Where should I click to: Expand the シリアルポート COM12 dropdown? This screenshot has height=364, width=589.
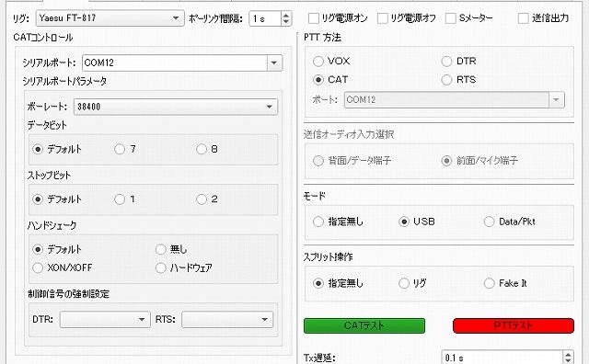click(x=182, y=63)
